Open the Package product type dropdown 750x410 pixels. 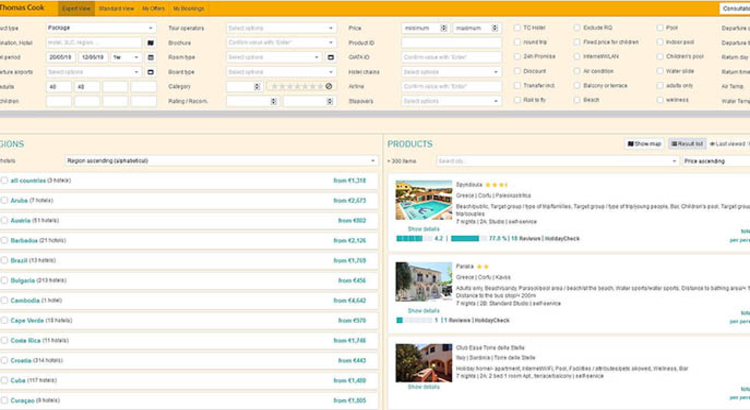100,28
